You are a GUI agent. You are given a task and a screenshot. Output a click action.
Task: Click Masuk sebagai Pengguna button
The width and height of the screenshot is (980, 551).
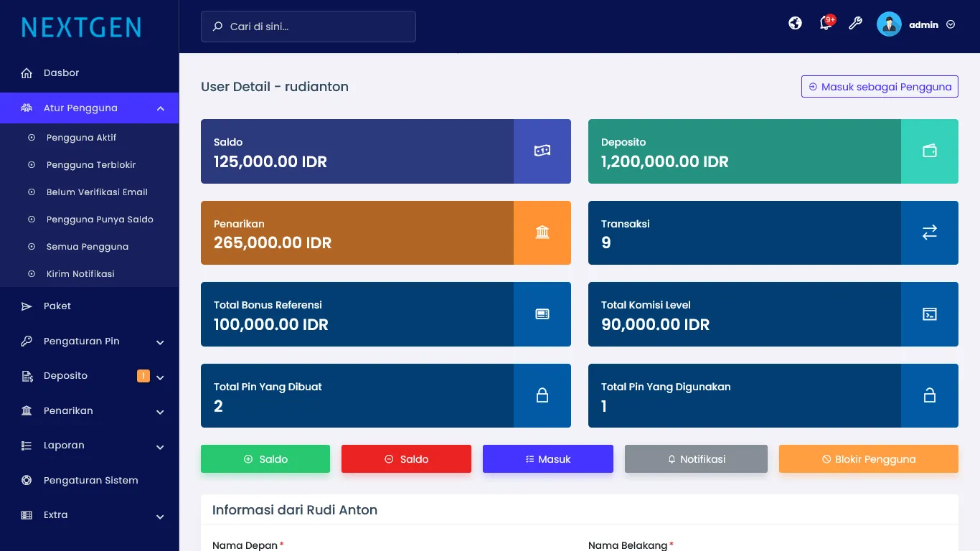point(880,87)
